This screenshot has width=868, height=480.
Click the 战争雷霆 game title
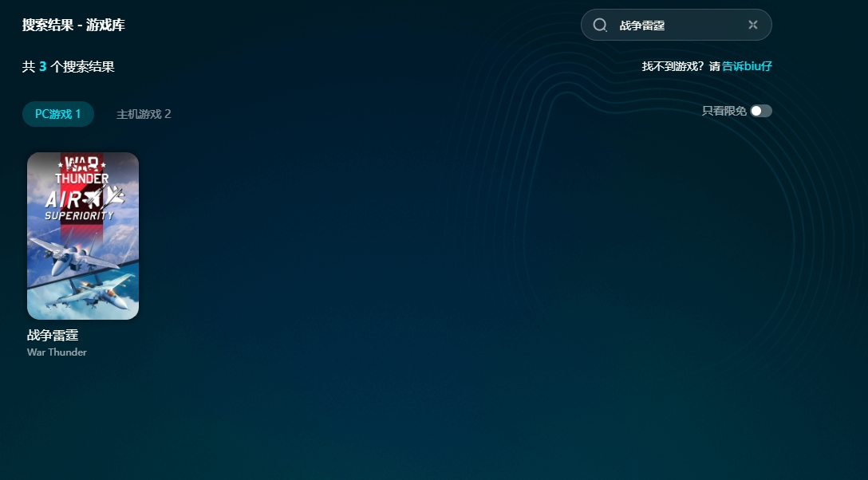pyautogui.click(x=53, y=335)
